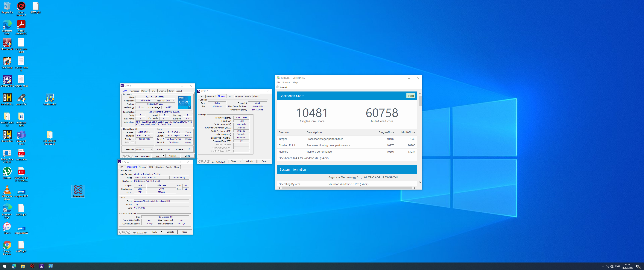Open the HWBOT X265 2.2 folder
644x270 pixels.
tap(7, 119)
